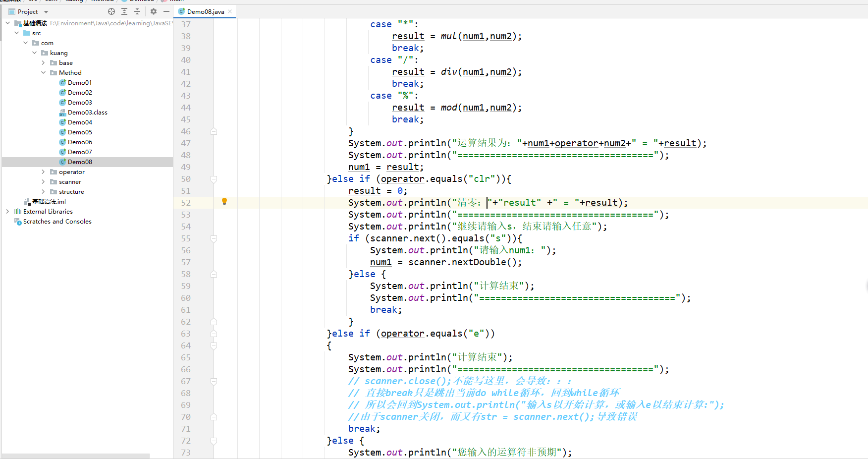Click 'nextDouble' on line 57
The height and width of the screenshot is (459, 868).
pos(479,262)
